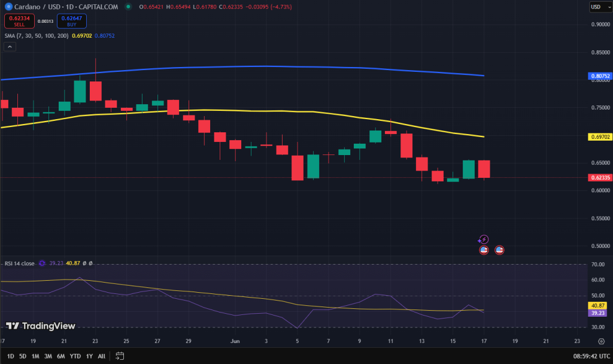Click the red 0.62335 last price label
This screenshot has width=613, height=364.
coord(600,177)
